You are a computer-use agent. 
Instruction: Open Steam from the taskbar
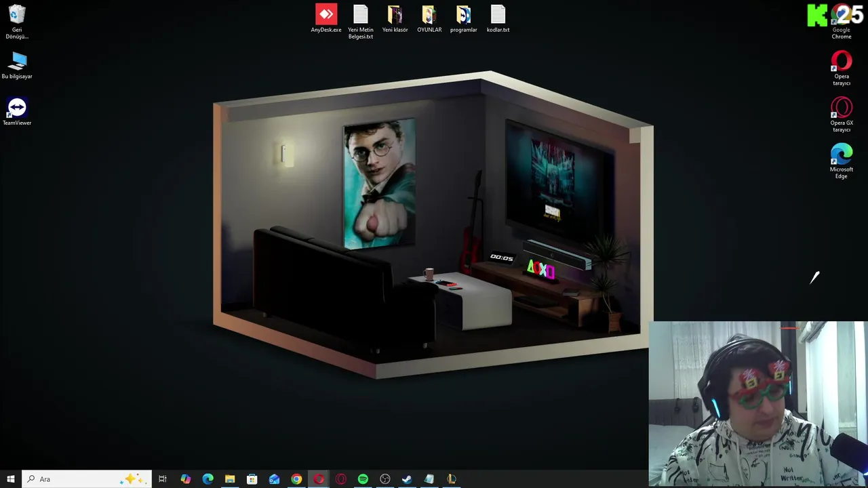pos(407,479)
